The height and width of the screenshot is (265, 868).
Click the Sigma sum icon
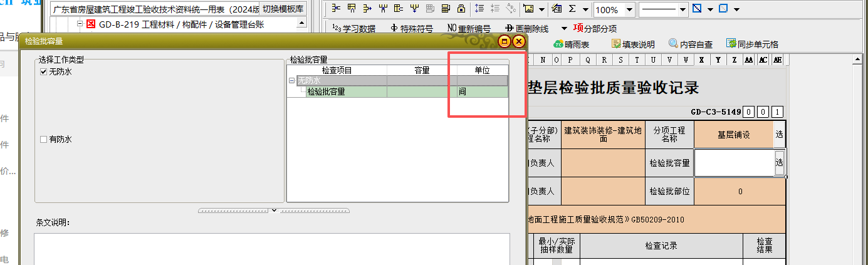(572, 9)
